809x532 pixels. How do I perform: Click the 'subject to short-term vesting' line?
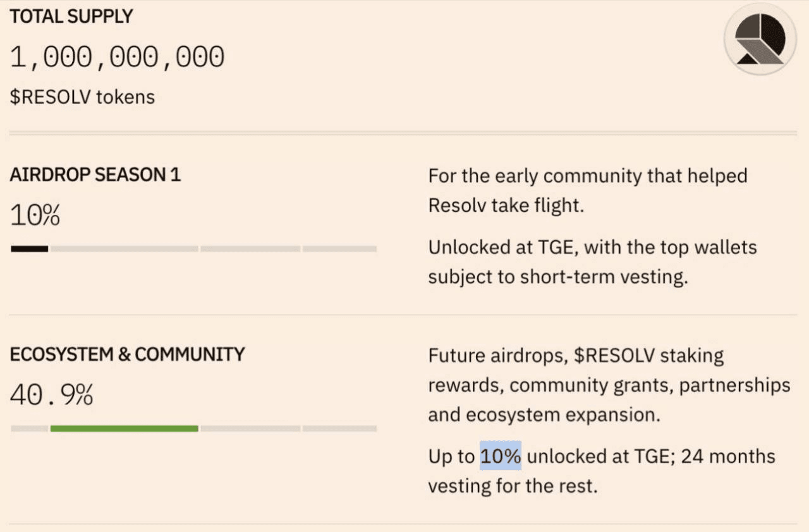558,277
